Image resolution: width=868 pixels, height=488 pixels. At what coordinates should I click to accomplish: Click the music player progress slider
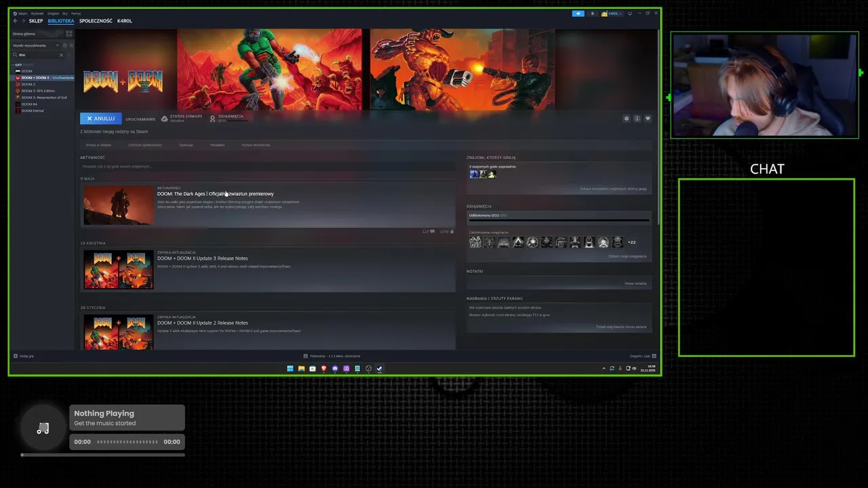pos(103,455)
